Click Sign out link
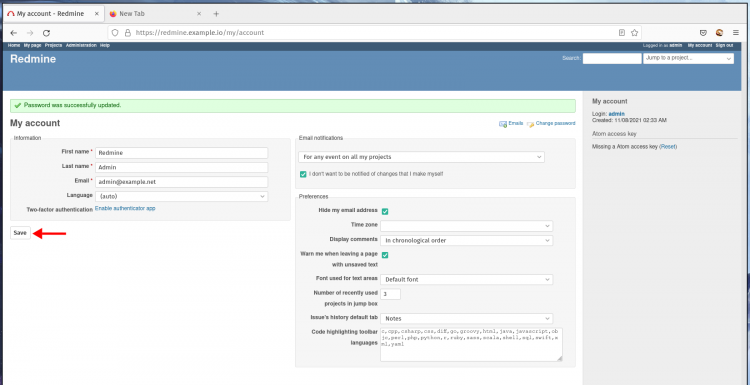 (x=724, y=45)
